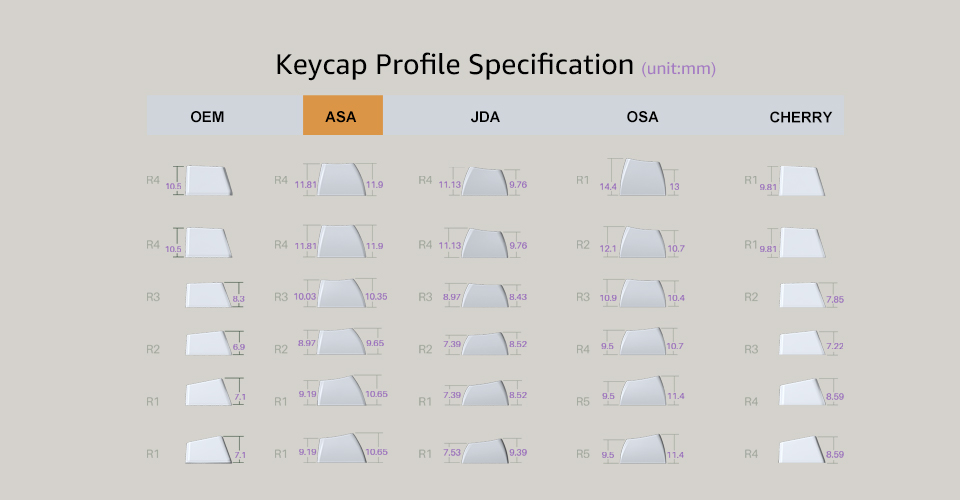Click the ASA R2 keycap image
The height and width of the screenshot is (500, 960).
pos(342,342)
